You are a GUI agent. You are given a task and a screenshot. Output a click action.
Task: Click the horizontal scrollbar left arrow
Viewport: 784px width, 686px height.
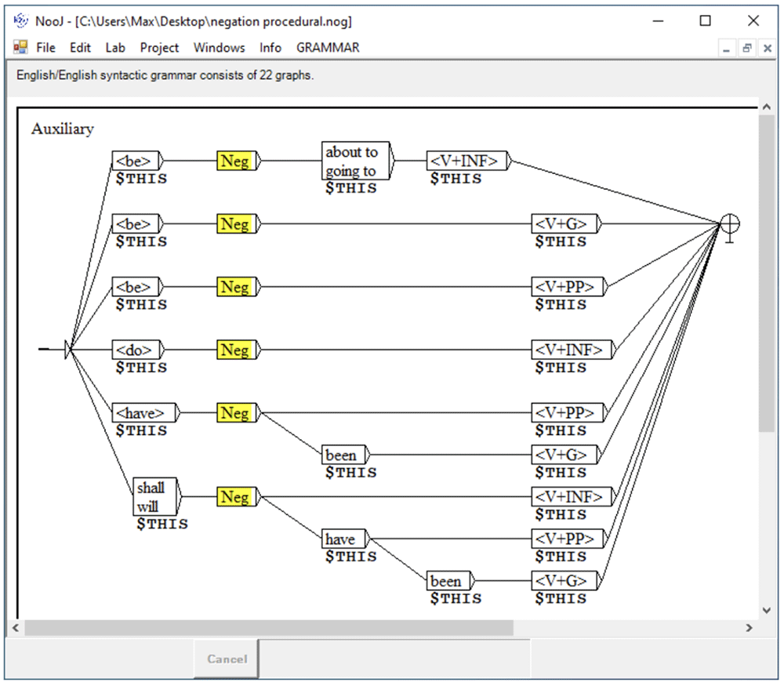click(16, 627)
